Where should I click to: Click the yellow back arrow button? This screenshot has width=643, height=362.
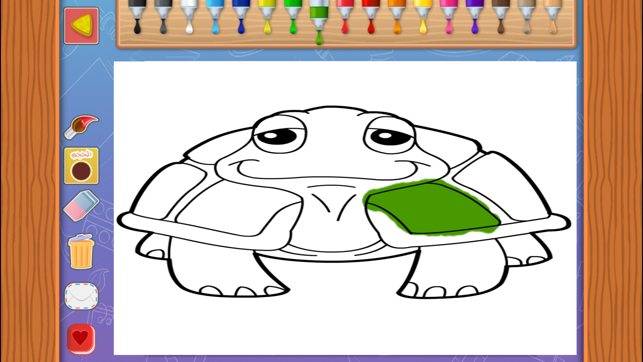pyautogui.click(x=81, y=25)
